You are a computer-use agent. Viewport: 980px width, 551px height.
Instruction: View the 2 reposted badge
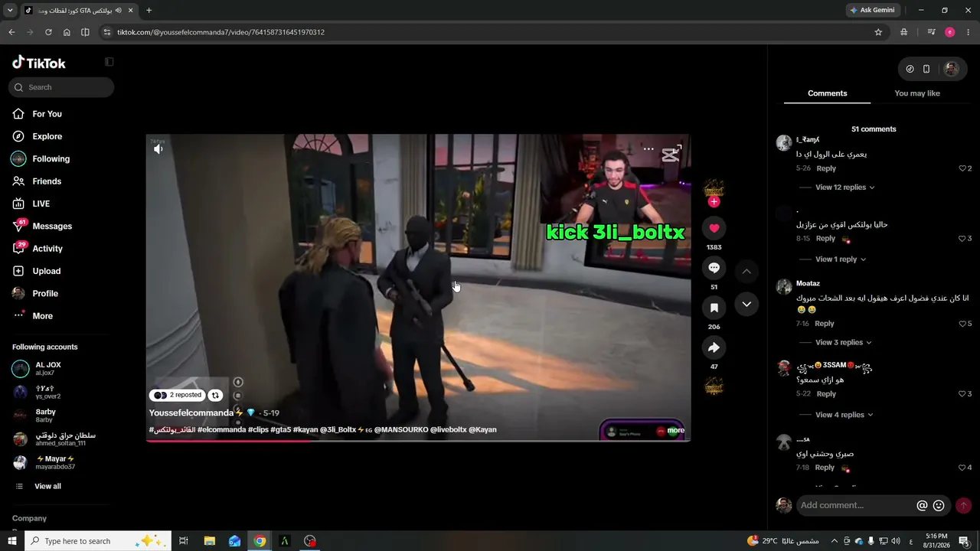[x=178, y=396]
